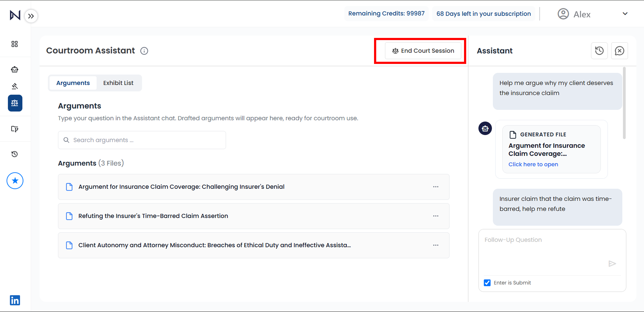Open chat history in Assistant panel
644x312 pixels.
(599, 51)
